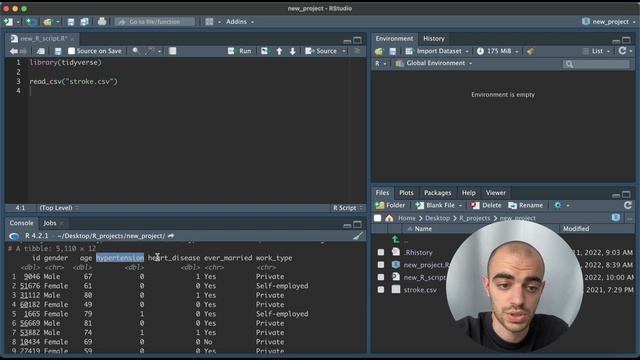Viewport: 640px width, 360px height.
Task: Expand the Blank File dropdown arrow
Action: tap(460, 205)
